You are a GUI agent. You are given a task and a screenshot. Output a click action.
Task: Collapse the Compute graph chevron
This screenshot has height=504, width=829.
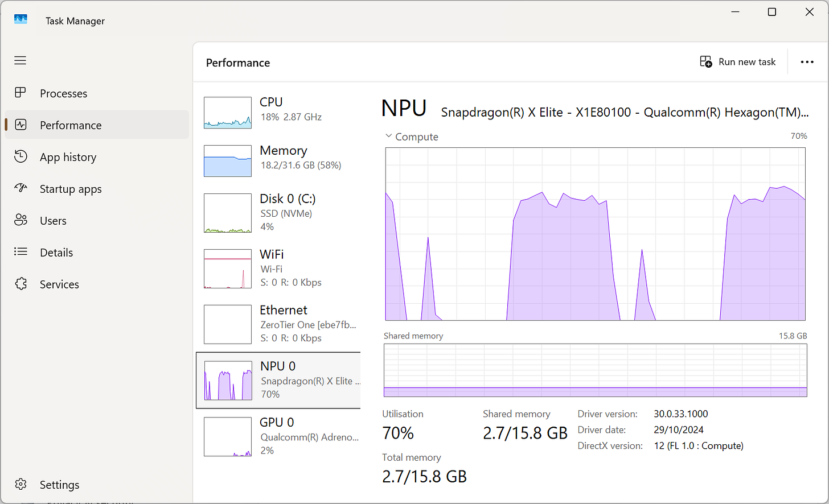[x=388, y=136]
